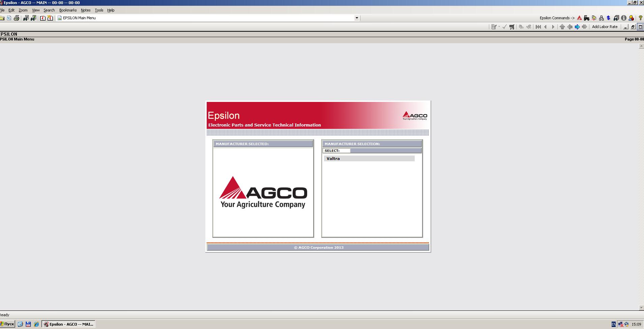Viewport: 644px width, 329px height.
Task: Expand the notepad icon dropdown arrow
Action: [499, 27]
